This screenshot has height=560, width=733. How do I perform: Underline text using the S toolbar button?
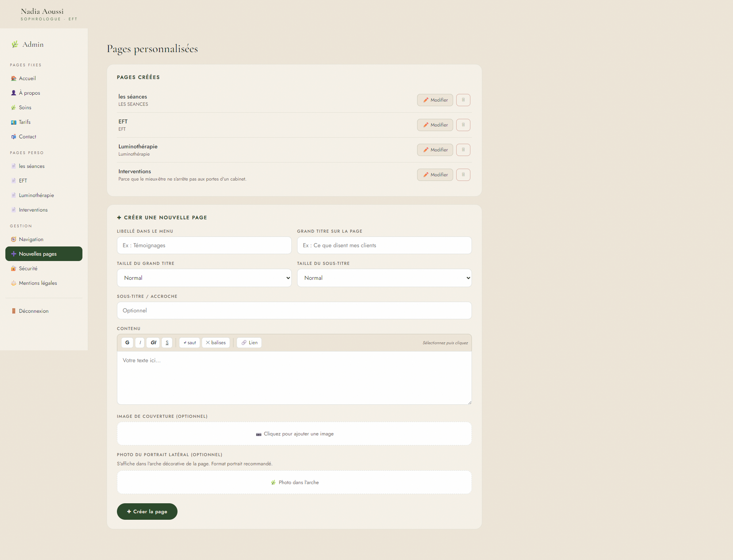[x=167, y=343]
